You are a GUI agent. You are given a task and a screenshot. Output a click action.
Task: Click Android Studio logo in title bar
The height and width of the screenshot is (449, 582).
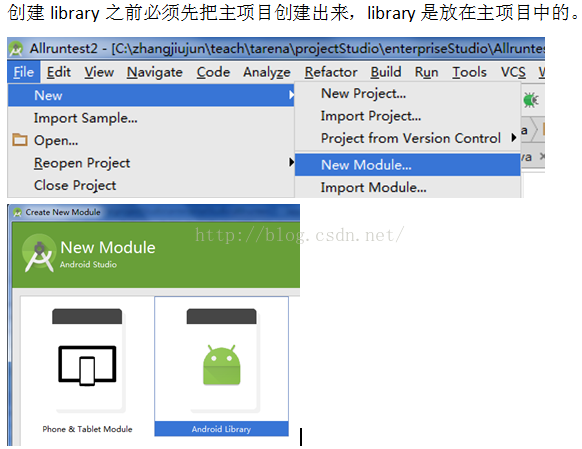click(x=16, y=49)
